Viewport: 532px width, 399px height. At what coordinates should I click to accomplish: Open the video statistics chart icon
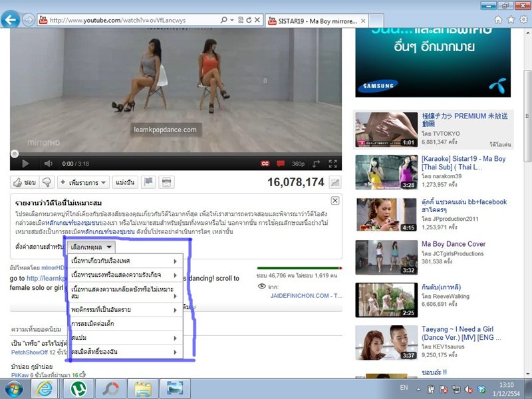[335, 182]
